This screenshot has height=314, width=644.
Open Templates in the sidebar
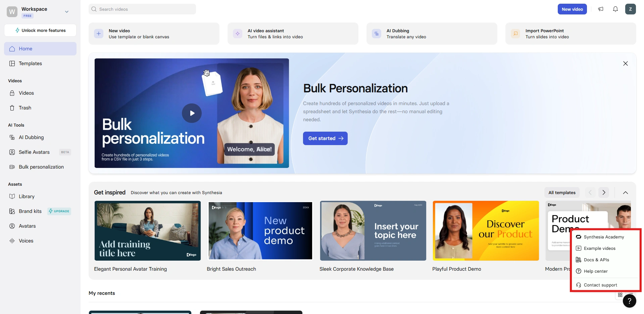click(40, 63)
